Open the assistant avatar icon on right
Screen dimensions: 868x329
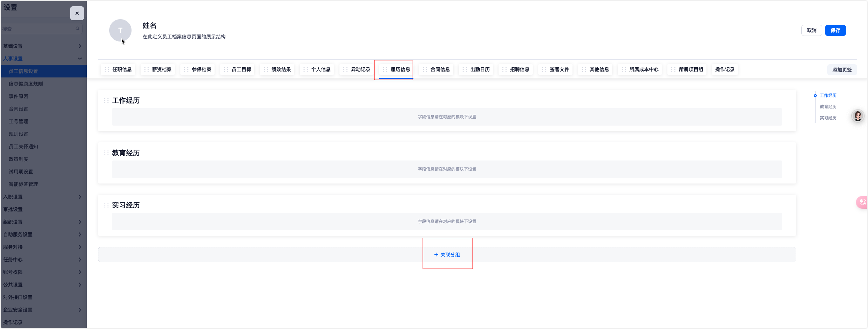[858, 116]
